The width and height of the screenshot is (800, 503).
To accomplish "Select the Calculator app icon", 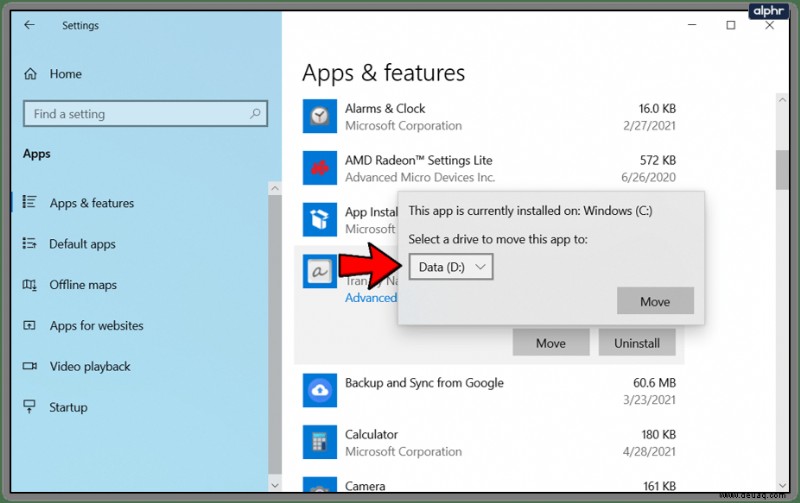I will [x=319, y=442].
